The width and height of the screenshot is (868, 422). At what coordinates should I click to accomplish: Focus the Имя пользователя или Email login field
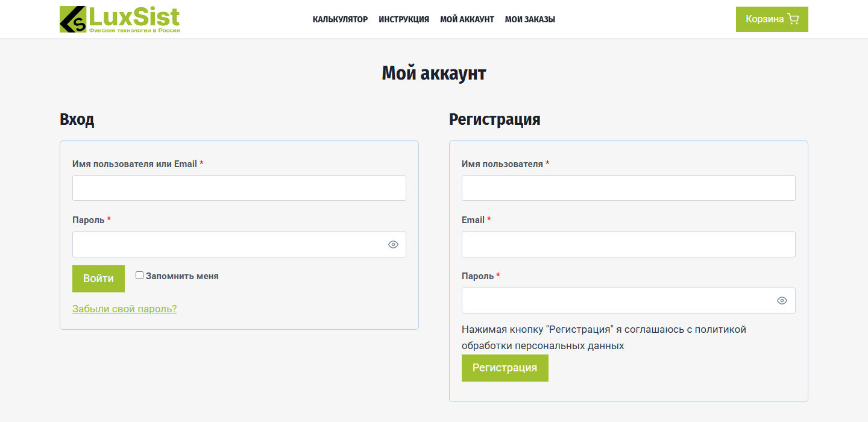point(239,188)
